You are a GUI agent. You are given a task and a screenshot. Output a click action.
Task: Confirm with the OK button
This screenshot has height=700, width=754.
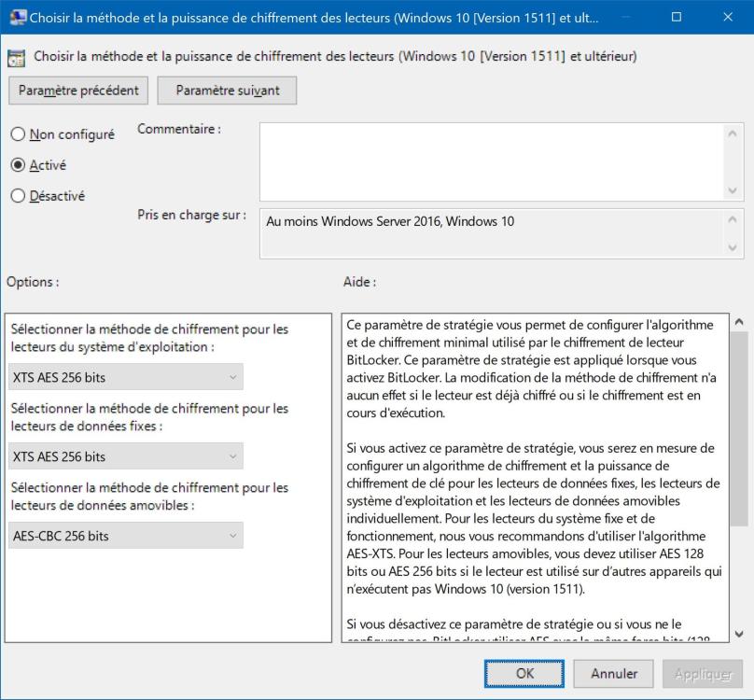[x=524, y=673]
